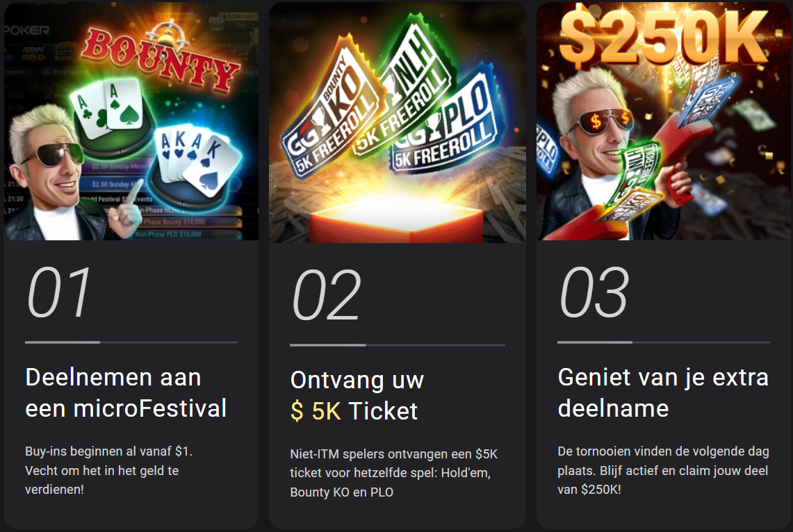Open the step 01 bounty thumbnail image

click(131, 122)
